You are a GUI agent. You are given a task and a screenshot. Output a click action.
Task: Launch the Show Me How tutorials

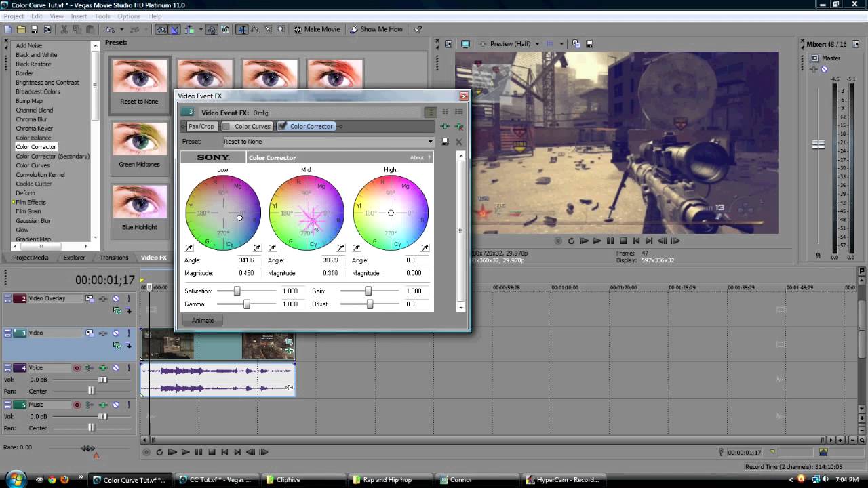pyautogui.click(x=376, y=29)
